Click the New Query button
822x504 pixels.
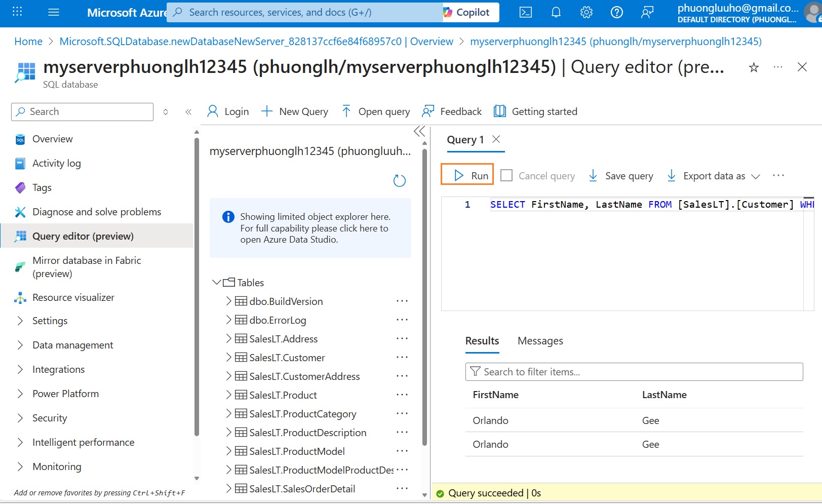coord(295,111)
